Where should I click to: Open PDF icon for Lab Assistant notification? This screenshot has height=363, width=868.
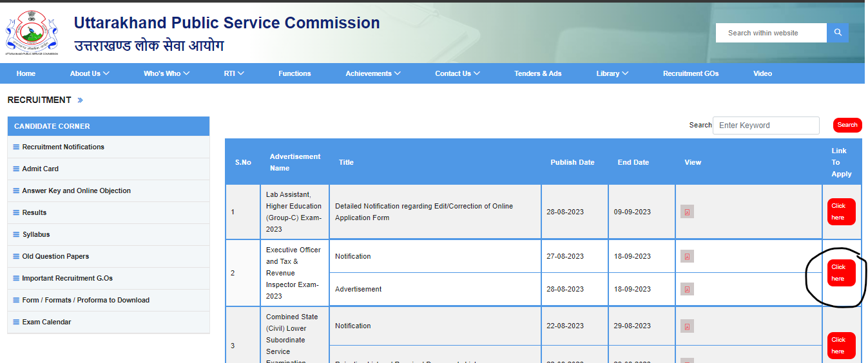coord(687,212)
